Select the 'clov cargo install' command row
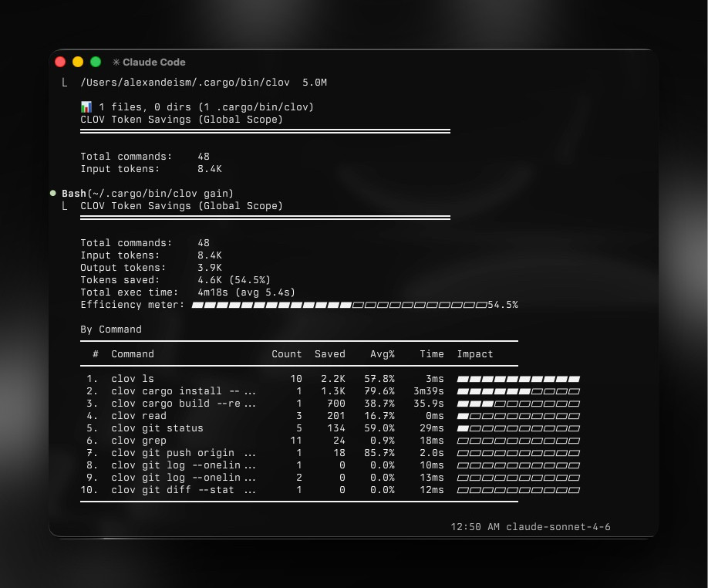Image resolution: width=708 pixels, height=588 pixels. coord(330,391)
